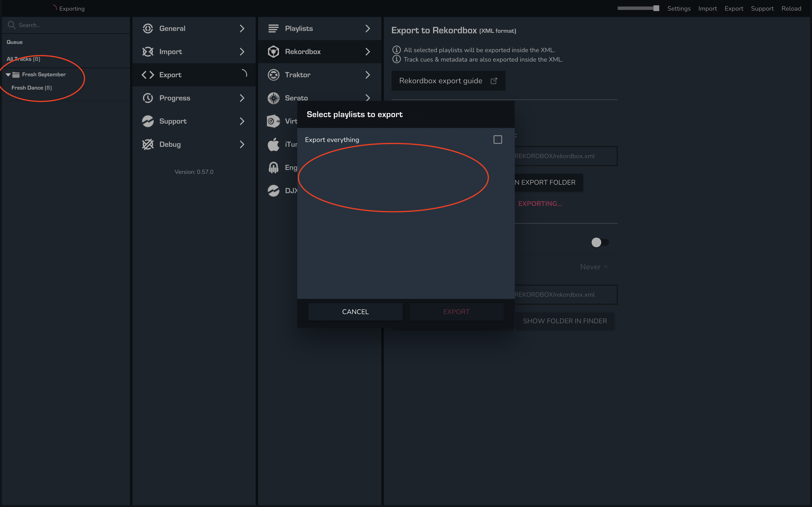Click the magnifier search icon
This screenshot has width=812, height=507.
11,25
